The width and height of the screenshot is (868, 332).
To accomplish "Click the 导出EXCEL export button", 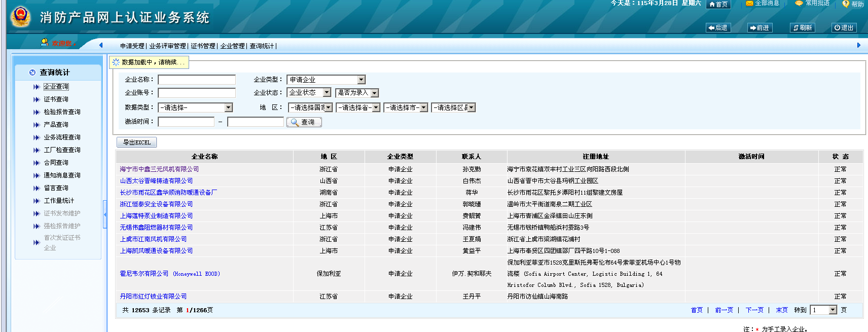I will tap(136, 142).
